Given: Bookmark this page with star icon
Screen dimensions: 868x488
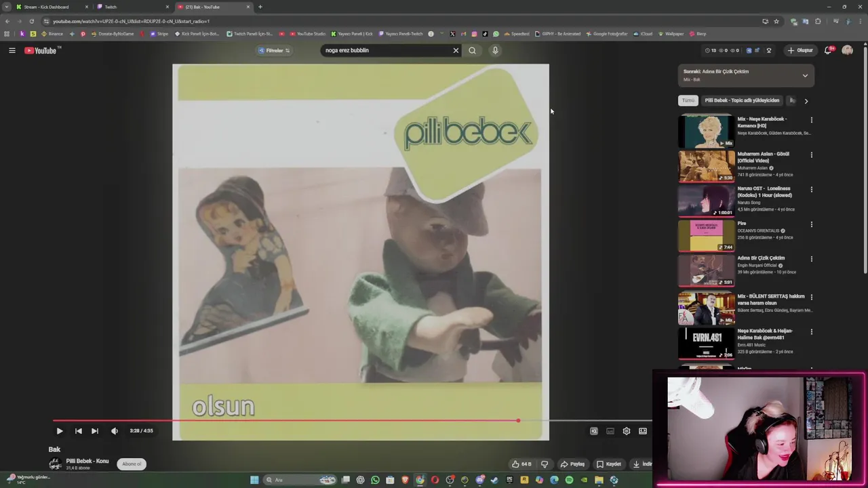Looking at the screenshot, I should coord(776,21).
